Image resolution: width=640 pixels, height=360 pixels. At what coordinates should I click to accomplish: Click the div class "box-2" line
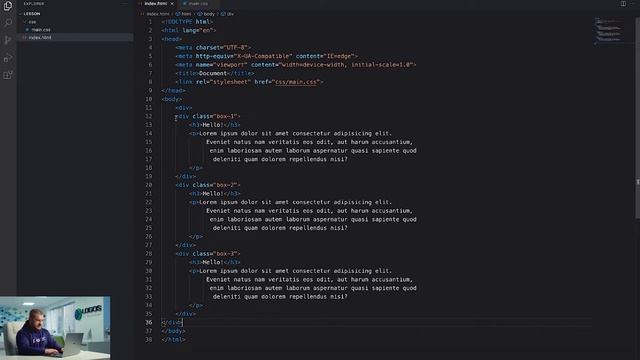(208, 184)
